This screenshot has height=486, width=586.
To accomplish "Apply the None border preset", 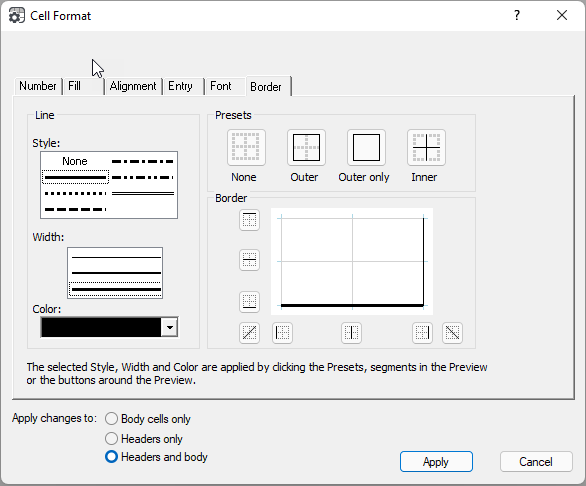I will coord(246,148).
